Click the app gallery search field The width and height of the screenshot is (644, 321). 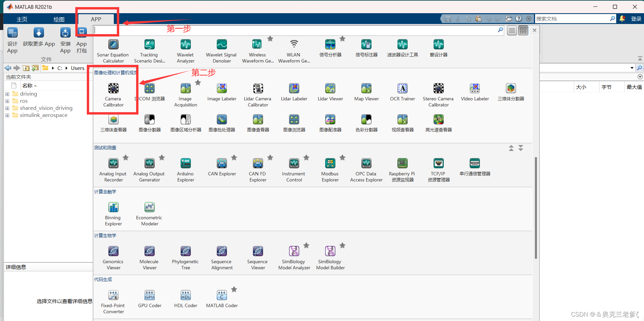(299, 30)
